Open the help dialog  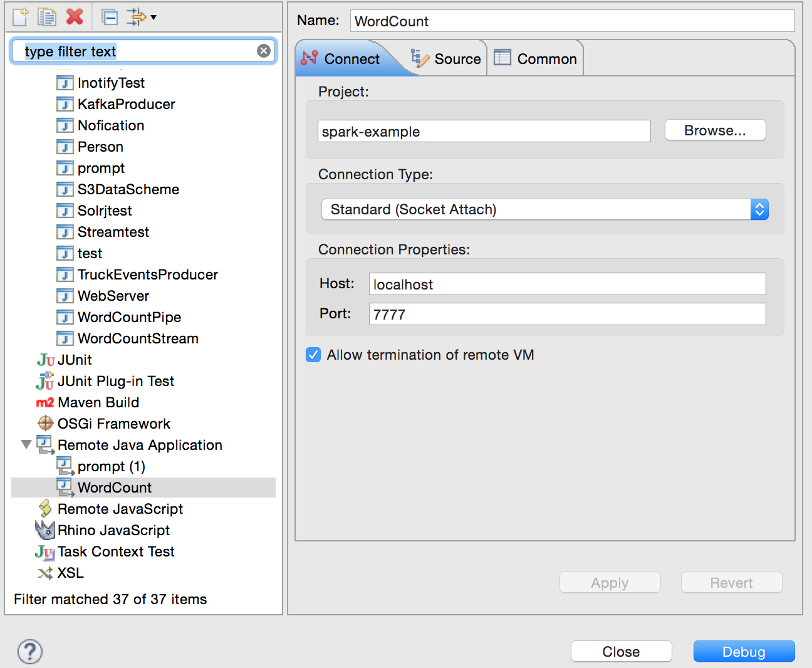[x=29, y=652]
